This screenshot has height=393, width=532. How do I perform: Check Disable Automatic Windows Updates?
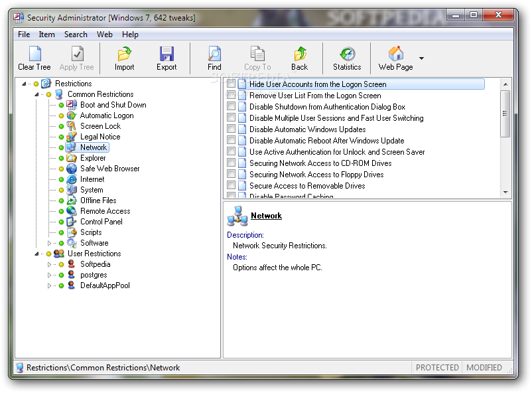click(x=232, y=128)
